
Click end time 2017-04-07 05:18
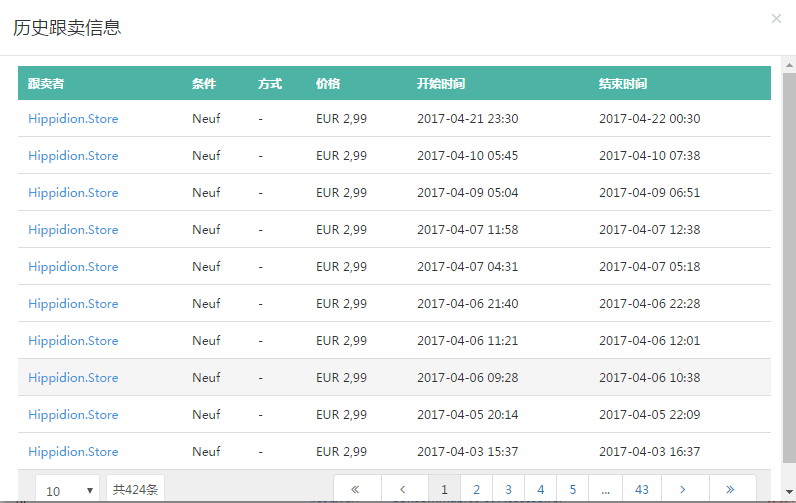click(649, 267)
